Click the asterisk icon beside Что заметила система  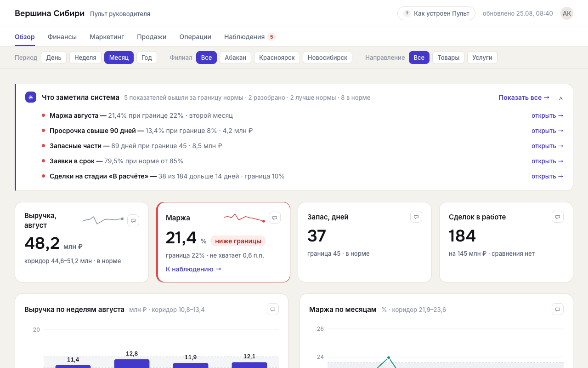click(31, 97)
